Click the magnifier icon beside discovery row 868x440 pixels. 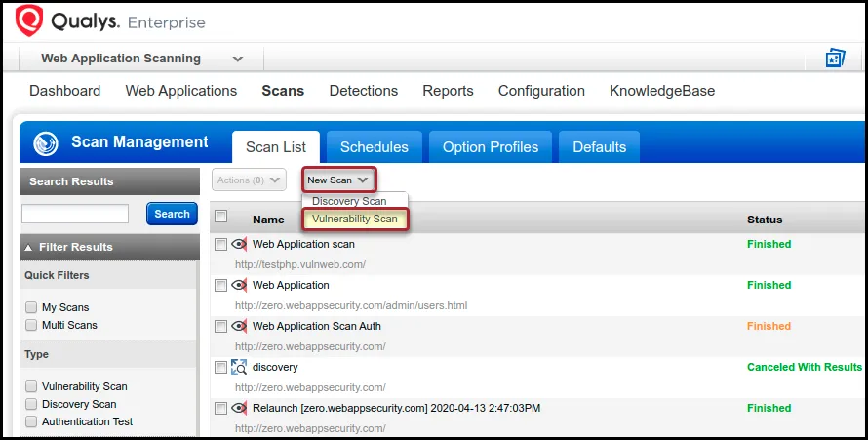pyautogui.click(x=239, y=367)
